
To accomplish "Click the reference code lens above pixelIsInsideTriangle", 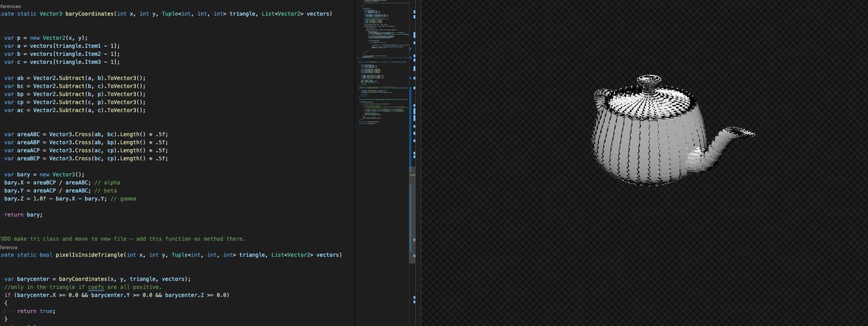I will click(9, 247).
